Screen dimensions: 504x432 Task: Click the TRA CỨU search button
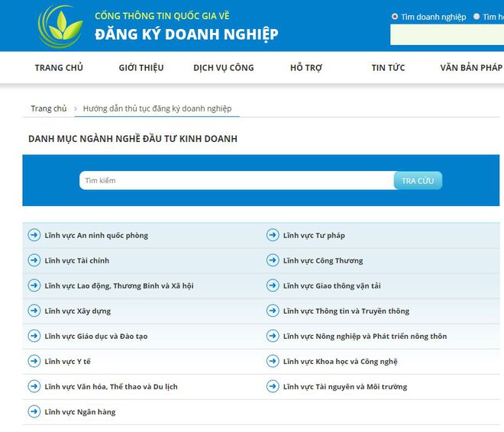coord(418,180)
